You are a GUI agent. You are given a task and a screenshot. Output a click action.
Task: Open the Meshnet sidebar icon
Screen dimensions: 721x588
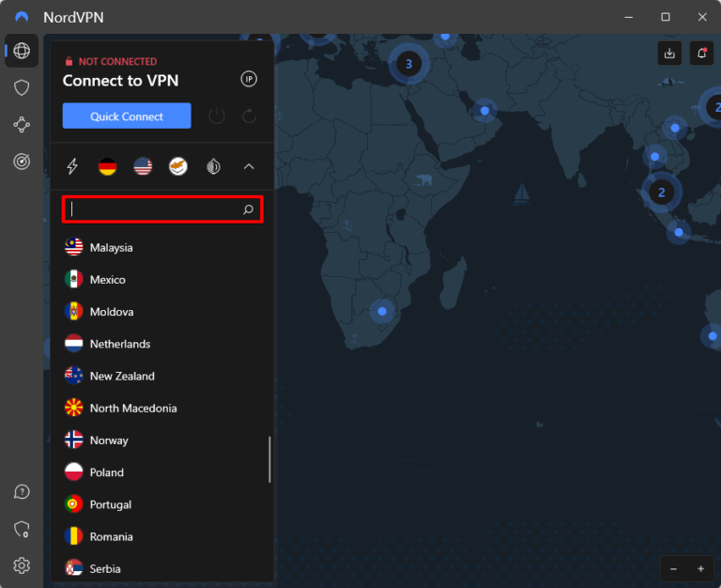pos(22,125)
